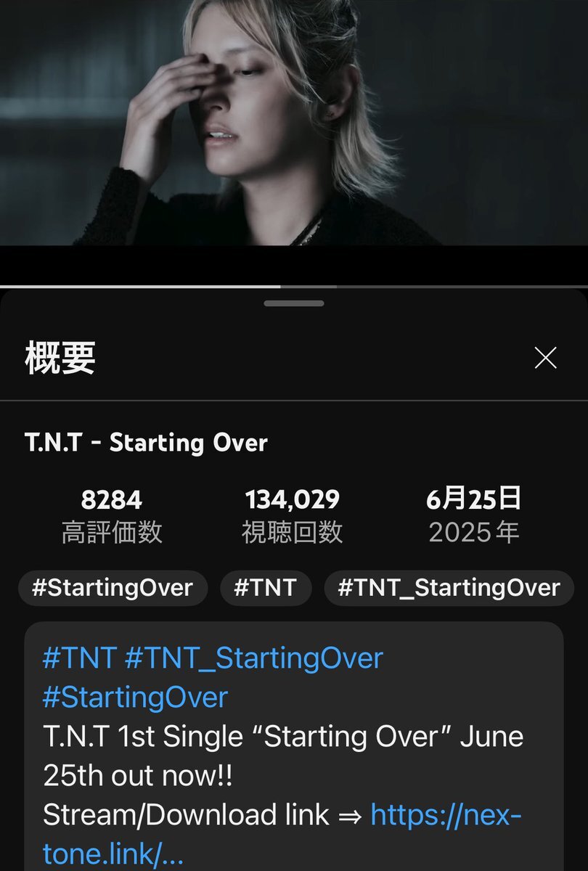Open the blue #TNT_StartingOver link in description

[x=253, y=658]
